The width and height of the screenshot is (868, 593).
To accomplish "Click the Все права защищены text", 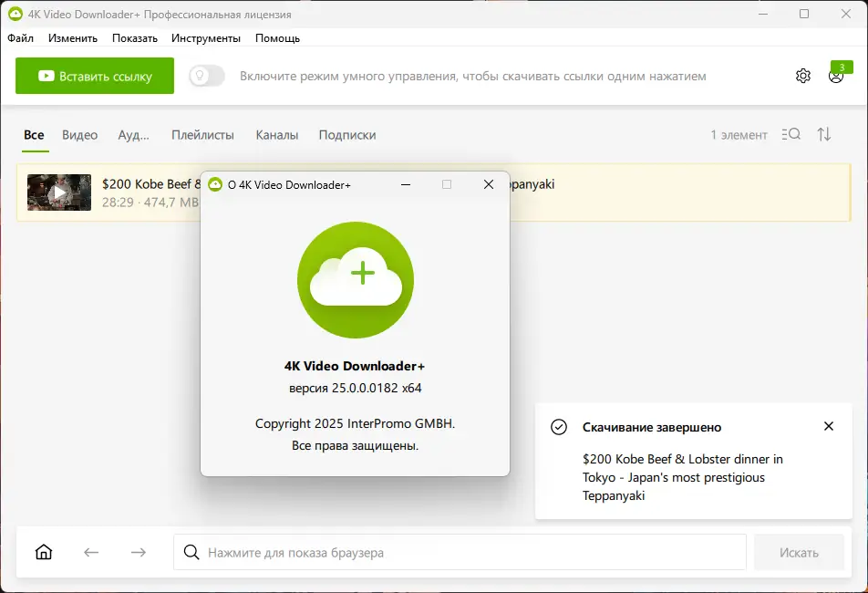I will click(x=356, y=446).
